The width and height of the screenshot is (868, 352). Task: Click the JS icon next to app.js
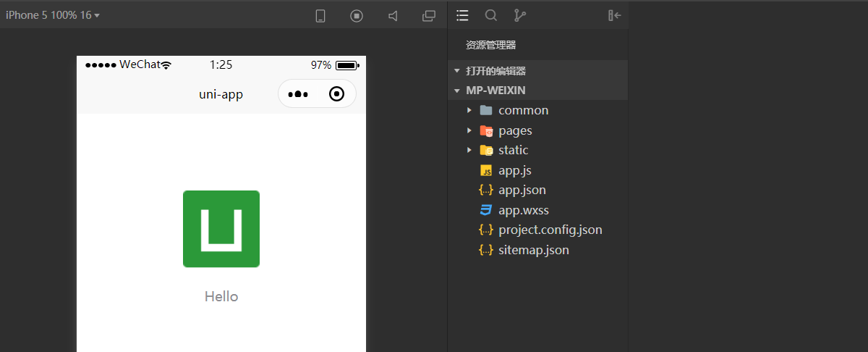(x=486, y=170)
